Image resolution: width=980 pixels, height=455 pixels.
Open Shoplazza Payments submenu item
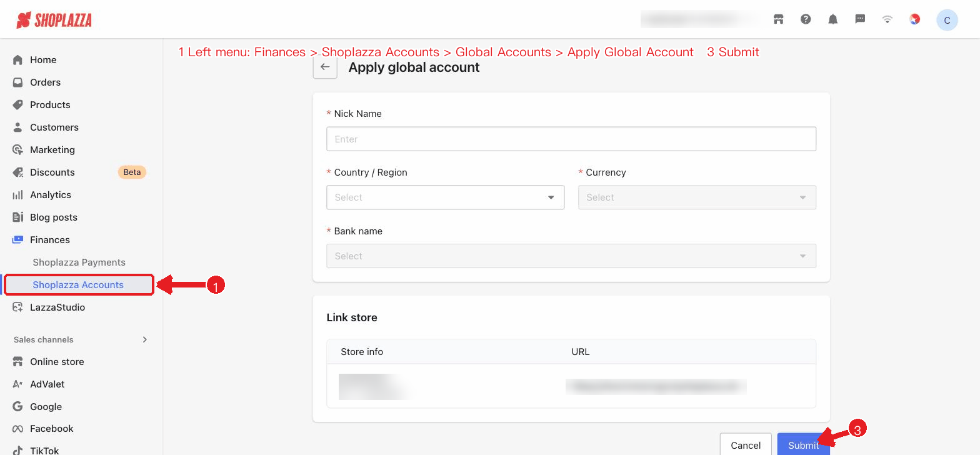79,262
